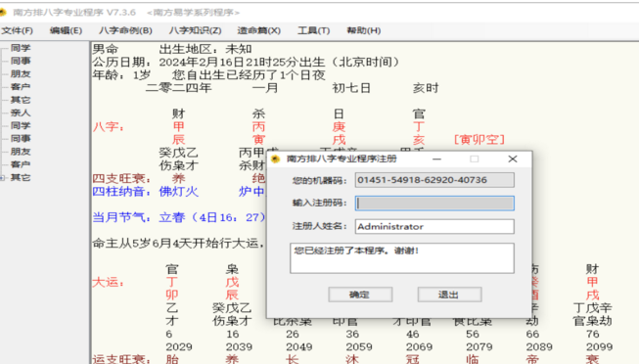This screenshot has height=364, width=639.
Task: Click the year 2039 in 大运 row
Action: coord(239,347)
